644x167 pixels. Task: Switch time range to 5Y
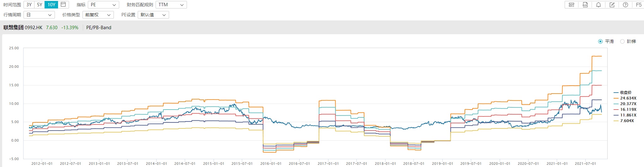[40, 5]
